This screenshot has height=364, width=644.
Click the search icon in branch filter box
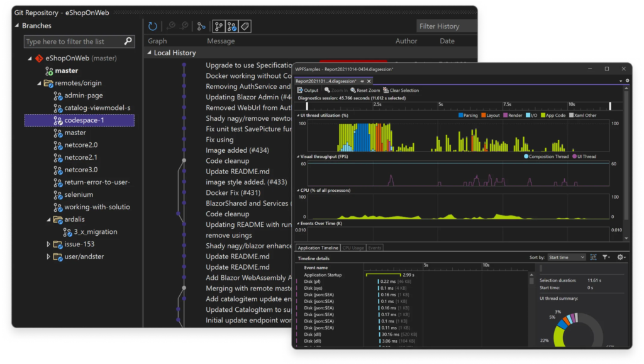point(128,41)
